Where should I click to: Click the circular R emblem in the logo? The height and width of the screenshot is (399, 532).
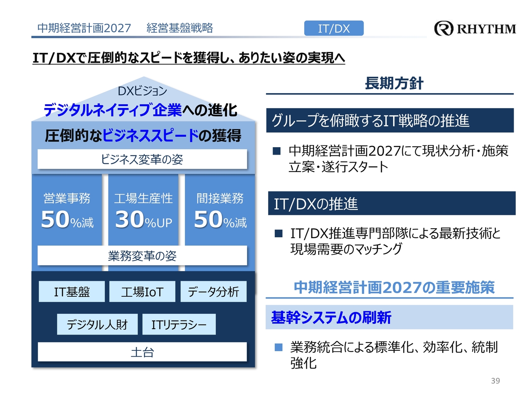pos(443,28)
